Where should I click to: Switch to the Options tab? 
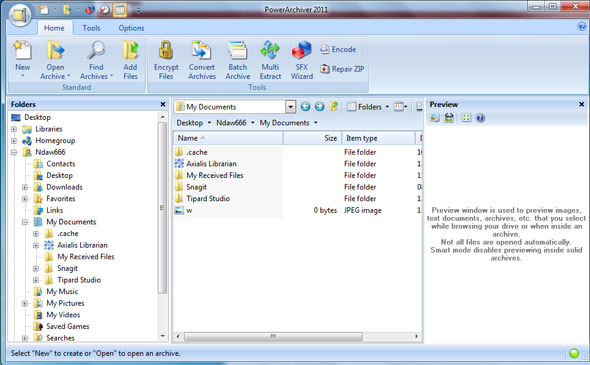131,28
